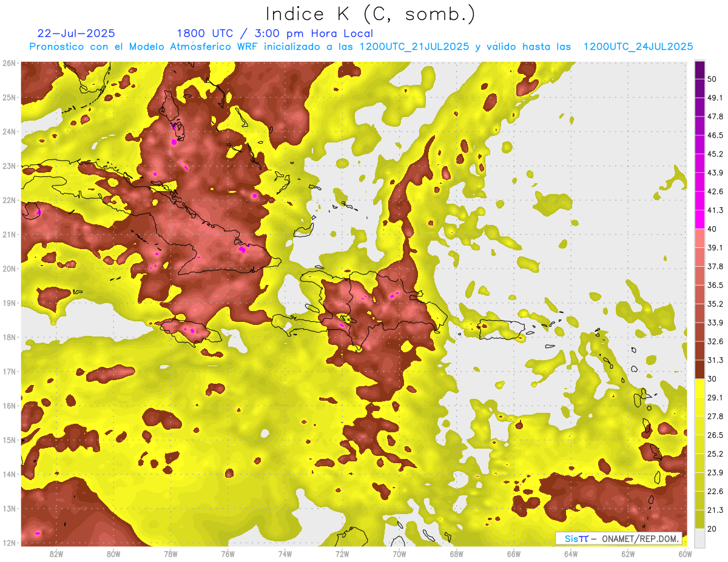Viewport: 728px width, 562px height.
Task: Click the color bar label "47.8"
Action: [715, 117]
